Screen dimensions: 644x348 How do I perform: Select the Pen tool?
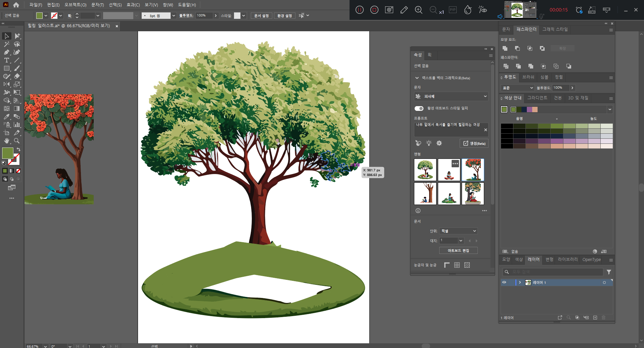(7, 52)
